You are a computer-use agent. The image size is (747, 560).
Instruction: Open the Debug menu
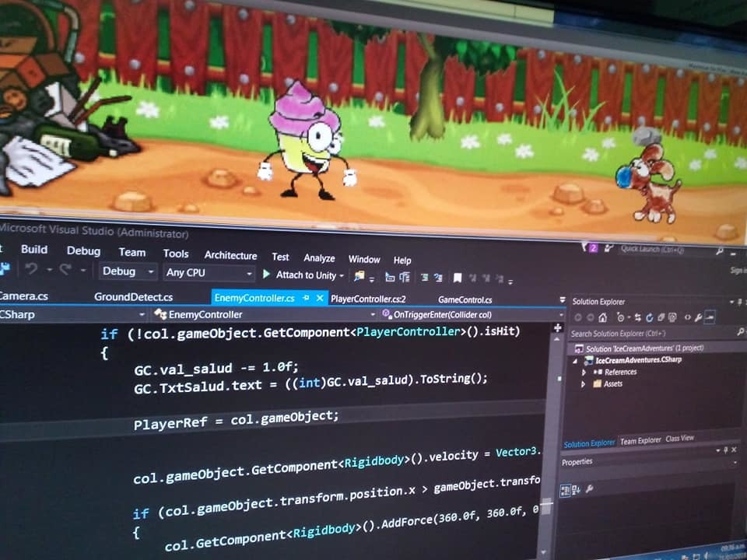point(83,250)
